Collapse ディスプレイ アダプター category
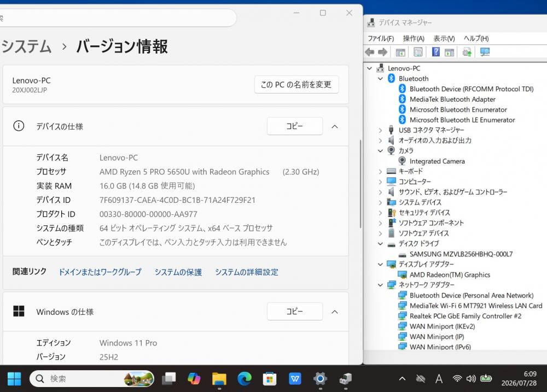This screenshot has width=547, height=392. click(380, 265)
